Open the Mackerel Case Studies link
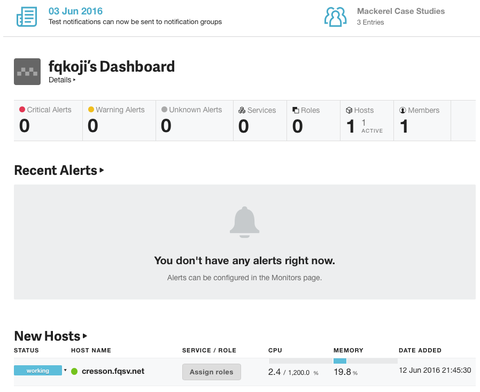 pyautogui.click(x=401, y=11)
